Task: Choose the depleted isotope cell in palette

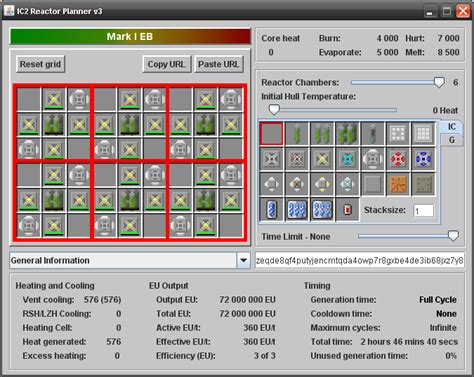Action: (373, 134)
